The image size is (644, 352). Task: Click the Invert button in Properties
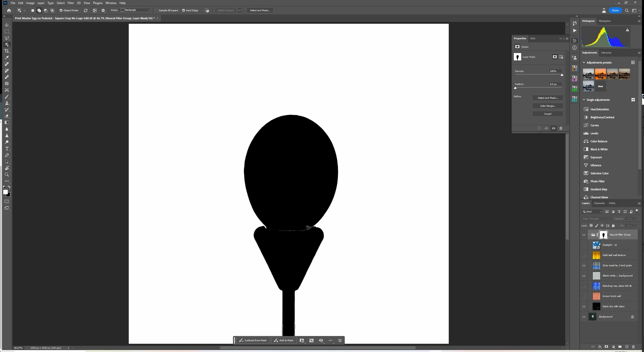point(547,114)
